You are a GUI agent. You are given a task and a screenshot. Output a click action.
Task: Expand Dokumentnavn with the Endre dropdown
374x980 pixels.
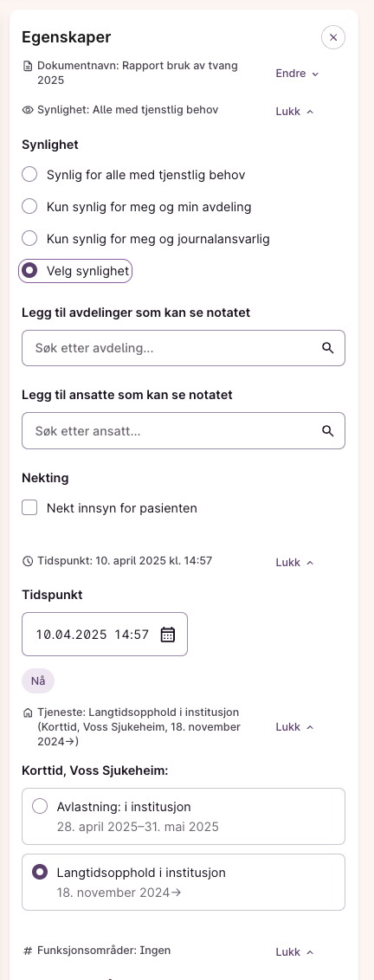[297, 74]
